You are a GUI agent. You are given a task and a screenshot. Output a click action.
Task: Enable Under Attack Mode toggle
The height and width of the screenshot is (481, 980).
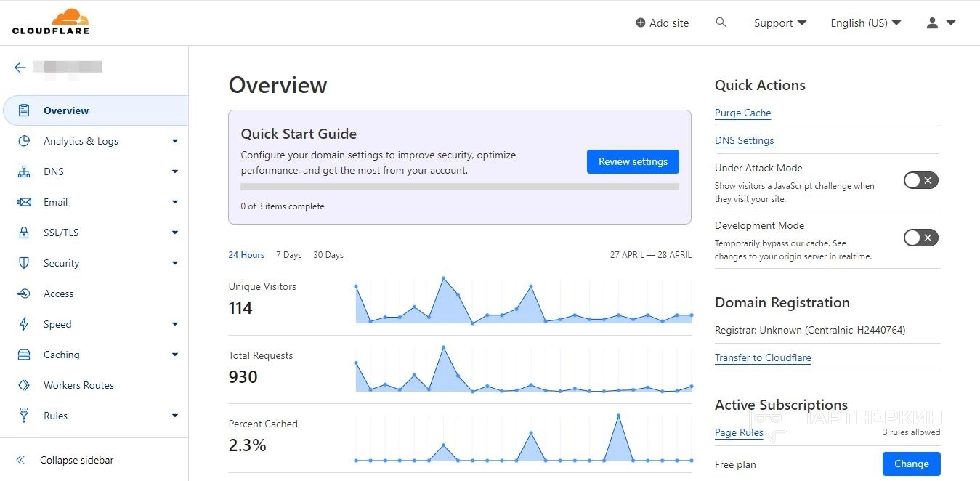pyautogui.click(x=920, y=180)
